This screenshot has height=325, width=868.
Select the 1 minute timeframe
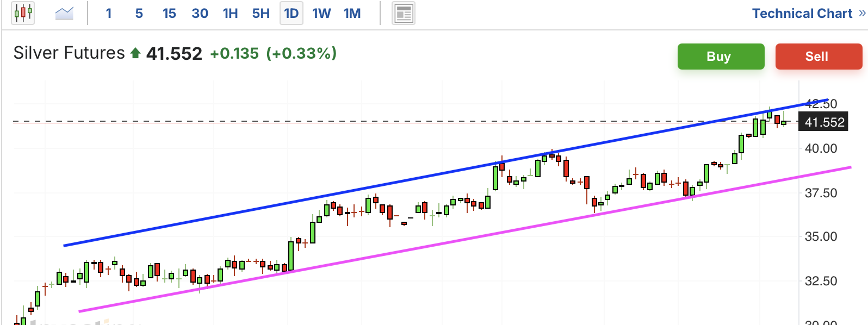109,14
